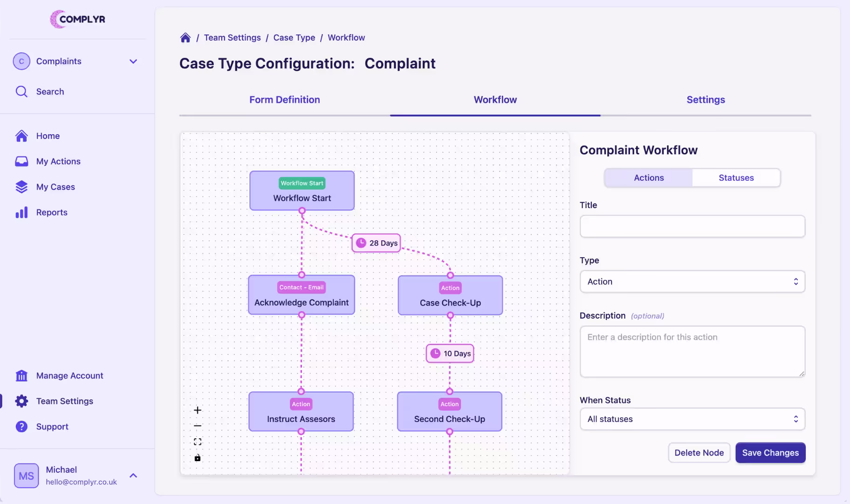The height and width of the screenshot is (504, 850).
Task: Select the Case Check-Up node
Action: click(450, 295)
